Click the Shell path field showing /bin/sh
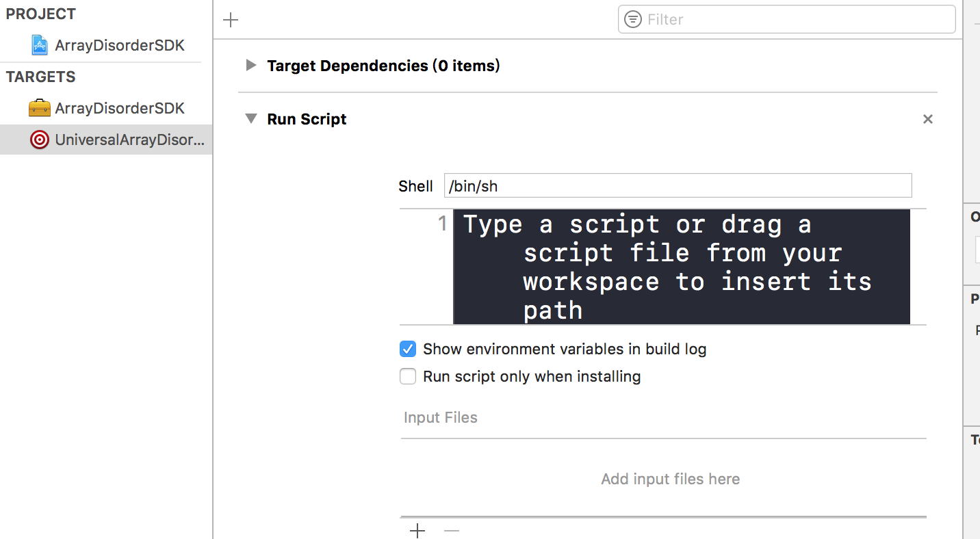The height and width of the screenshot is (539, 980). 678,186
